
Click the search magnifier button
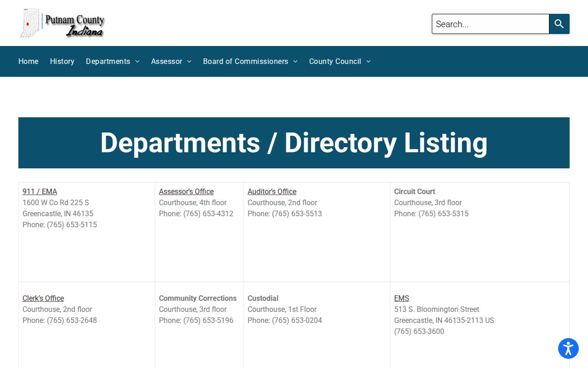[559, 24]
